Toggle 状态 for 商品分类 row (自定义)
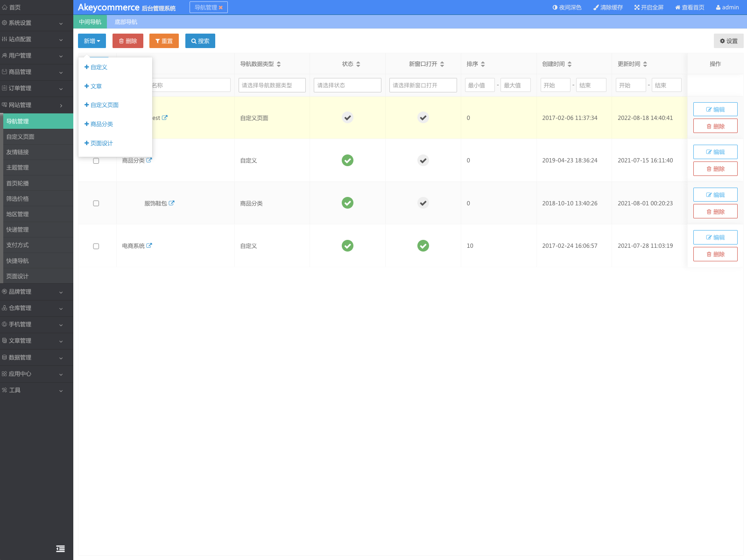This screenshot has width=747, height=560. pos(347,160)
